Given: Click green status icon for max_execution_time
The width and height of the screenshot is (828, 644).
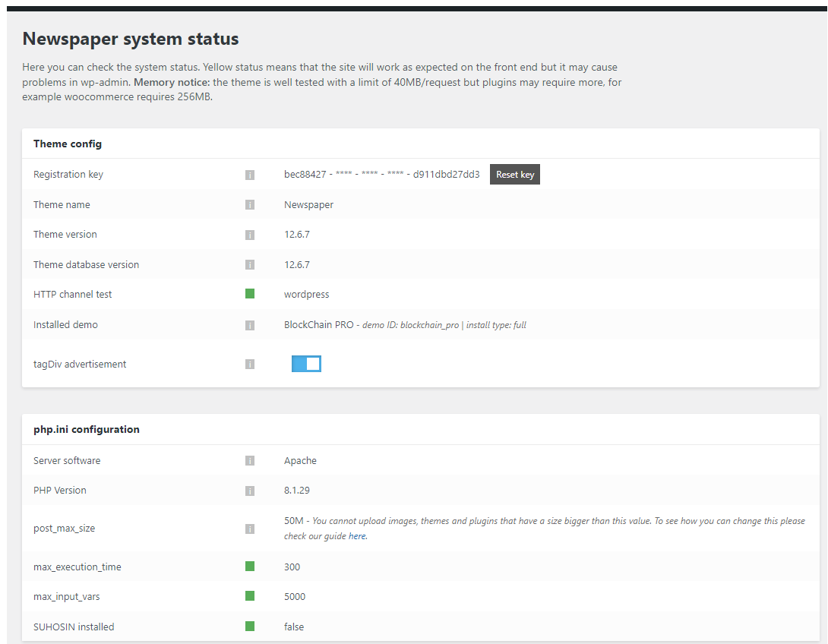Looking at the screenshot, I should 250,567.
